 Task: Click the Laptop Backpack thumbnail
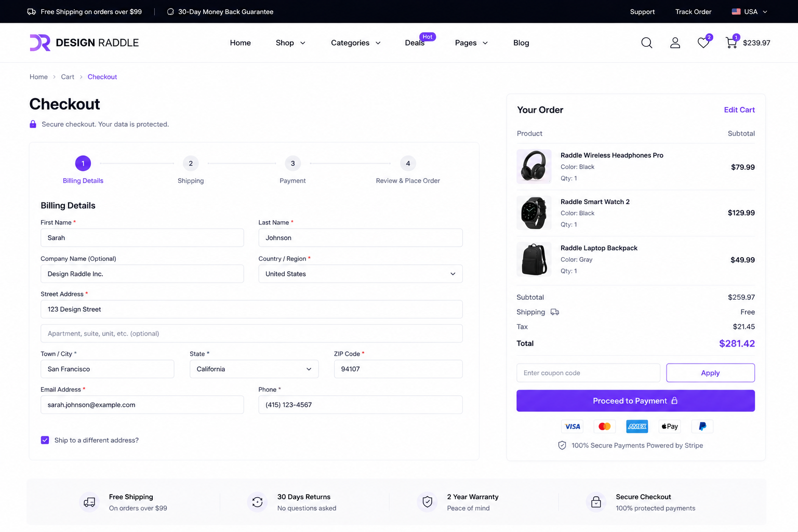click(x=534, y=259)
